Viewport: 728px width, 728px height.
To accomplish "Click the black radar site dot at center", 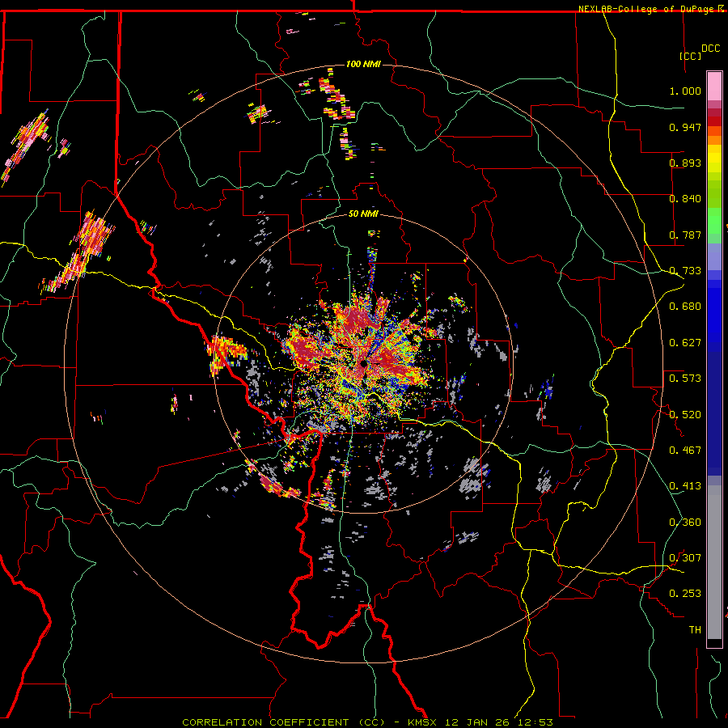I will 363,363.
